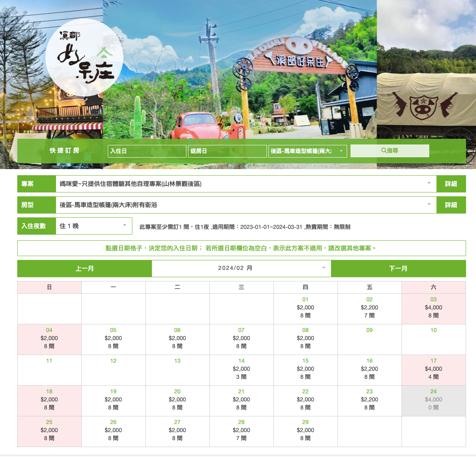Image resolution: width=476 pixels, height=457 pixels.
Task: Expand the 專案 plan dropdown
Action: tap(246, 184)
